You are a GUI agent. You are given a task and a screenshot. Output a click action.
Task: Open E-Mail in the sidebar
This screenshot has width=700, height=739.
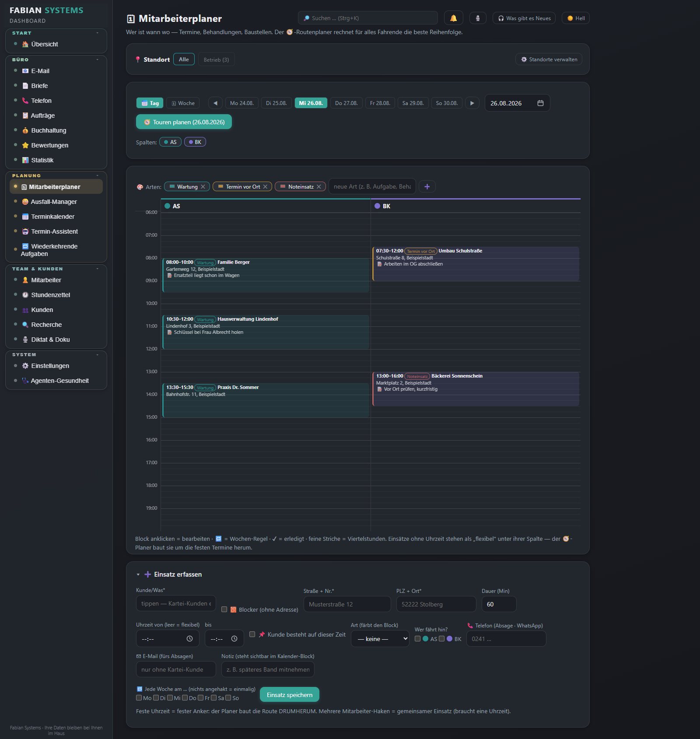tap(56, 71)
